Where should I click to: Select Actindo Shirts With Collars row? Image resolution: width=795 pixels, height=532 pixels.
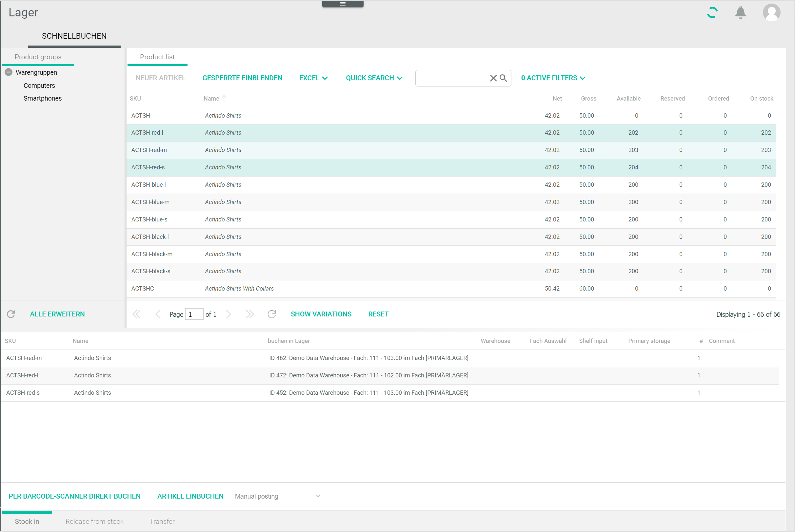point(451,289)
